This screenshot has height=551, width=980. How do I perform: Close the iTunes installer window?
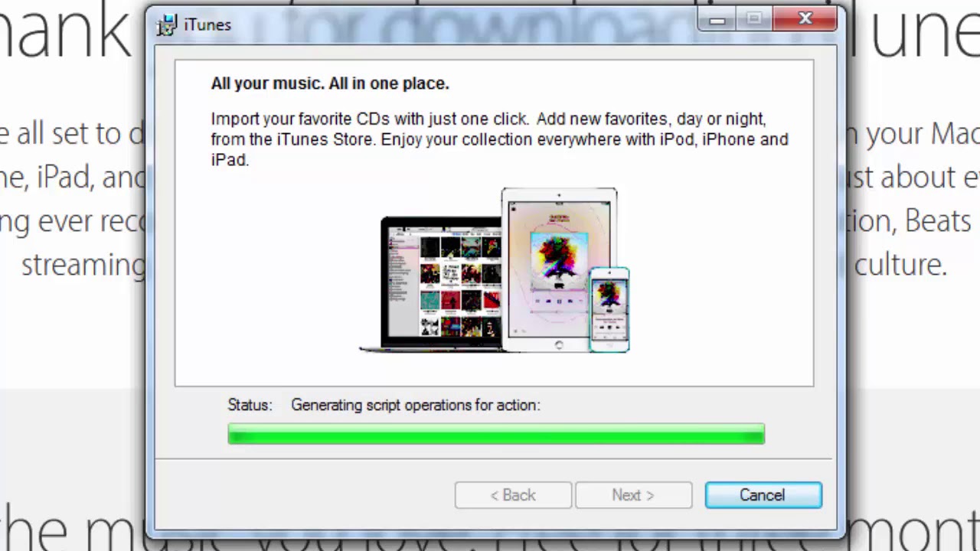(x=805, y=20)
